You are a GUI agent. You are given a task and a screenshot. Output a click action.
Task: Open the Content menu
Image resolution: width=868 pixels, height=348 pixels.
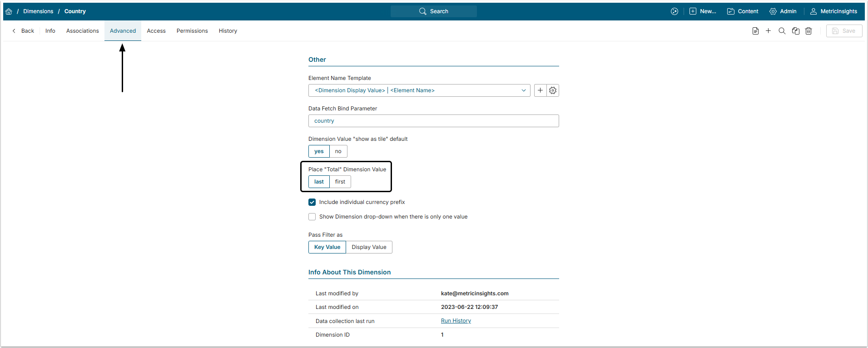click(743, 11)
